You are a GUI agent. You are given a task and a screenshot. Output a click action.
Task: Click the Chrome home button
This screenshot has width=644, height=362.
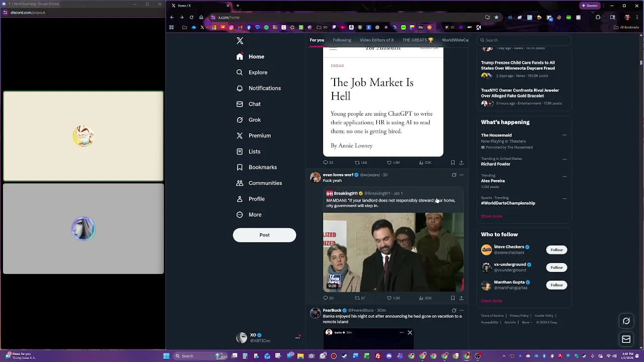point(201,17)
